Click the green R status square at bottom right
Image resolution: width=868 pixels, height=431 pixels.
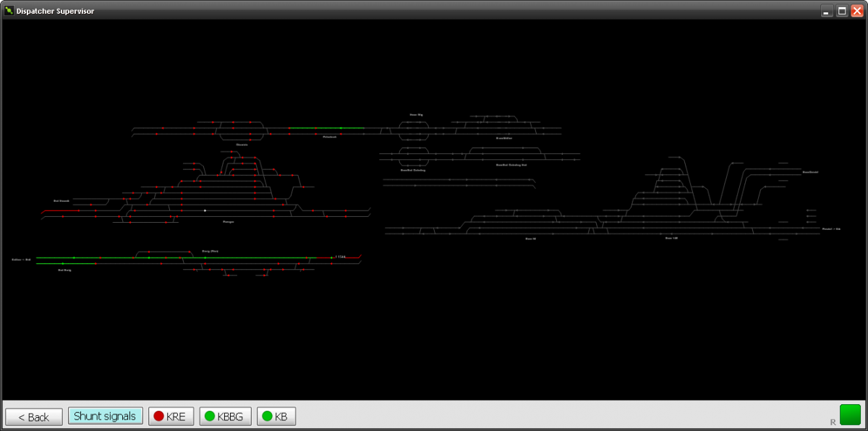point(850,414)
